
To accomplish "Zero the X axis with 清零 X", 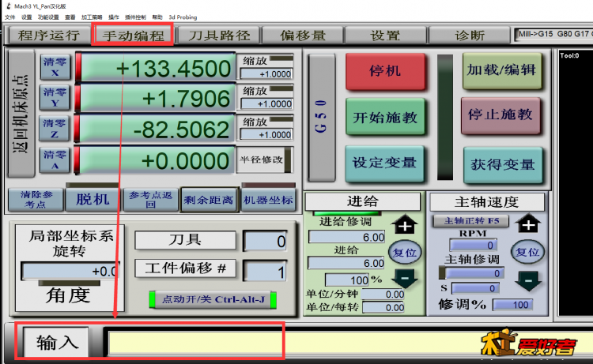I will [55, 67].
